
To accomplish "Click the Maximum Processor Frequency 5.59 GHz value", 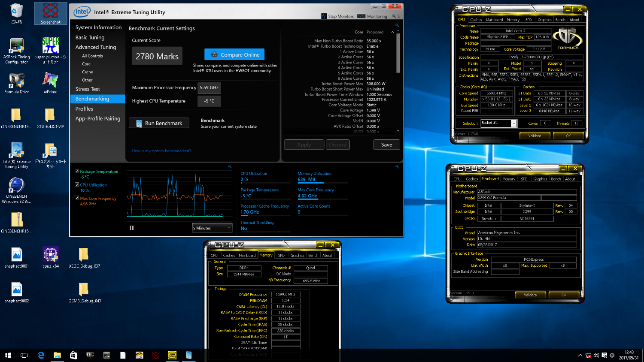I will pyautogui.click(x=209, y=87).
